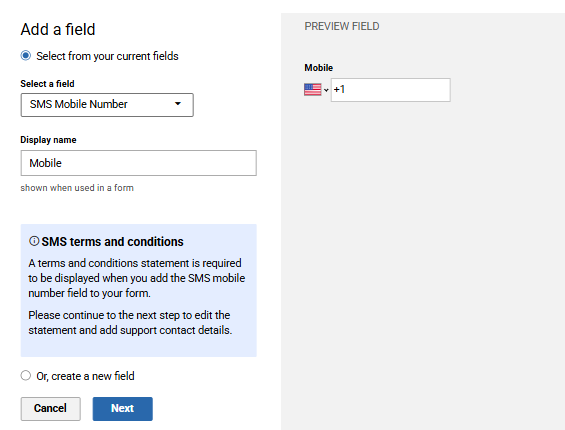Click the 'Display name' label

[48, 140]
